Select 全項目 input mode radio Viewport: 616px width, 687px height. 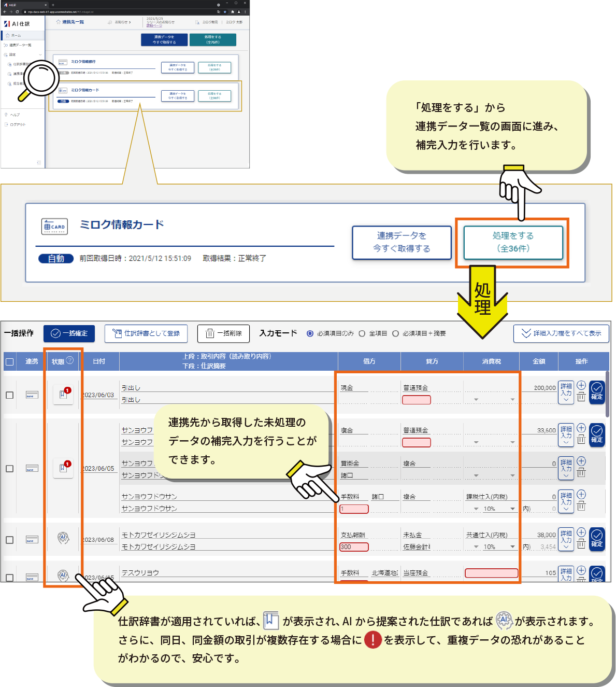click(x=362, y=333)
